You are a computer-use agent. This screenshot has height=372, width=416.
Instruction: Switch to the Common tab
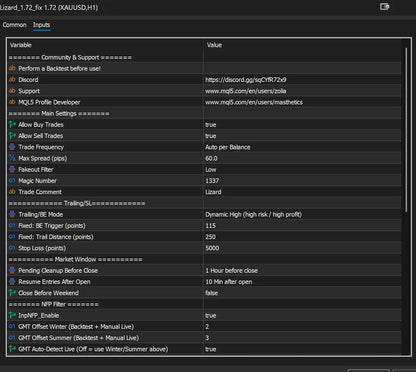click(x=14, y=25)
